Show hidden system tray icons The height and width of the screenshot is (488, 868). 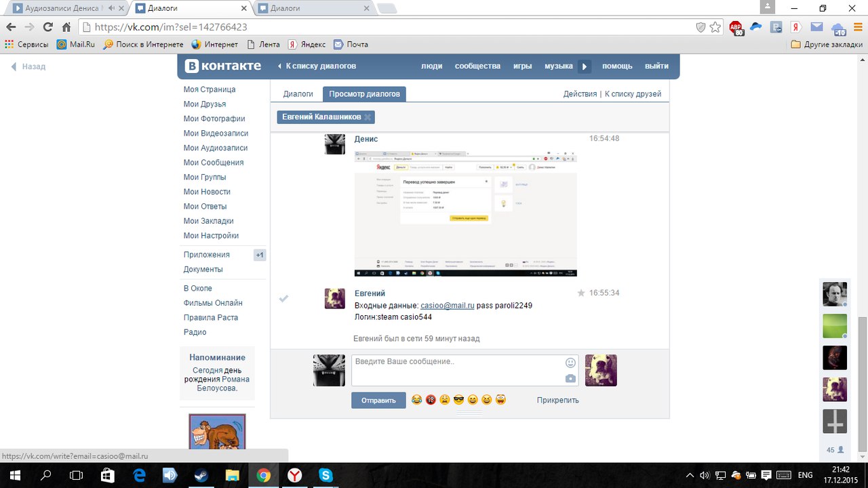point(690,475)
